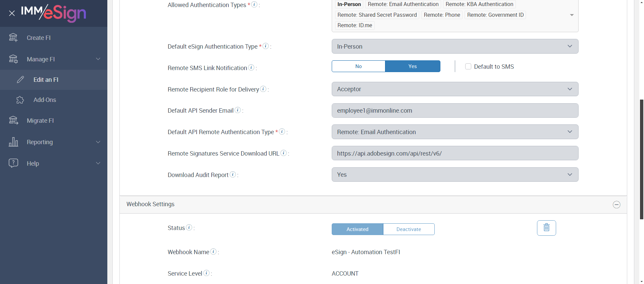Click the Create FI bank icon
The height and width of the screenshot is (284, 644).
13,38
